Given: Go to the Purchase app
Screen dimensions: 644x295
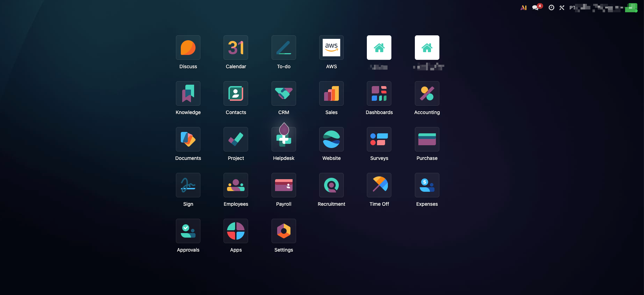Looking at the screenshot, I should (x=427, y=139).
